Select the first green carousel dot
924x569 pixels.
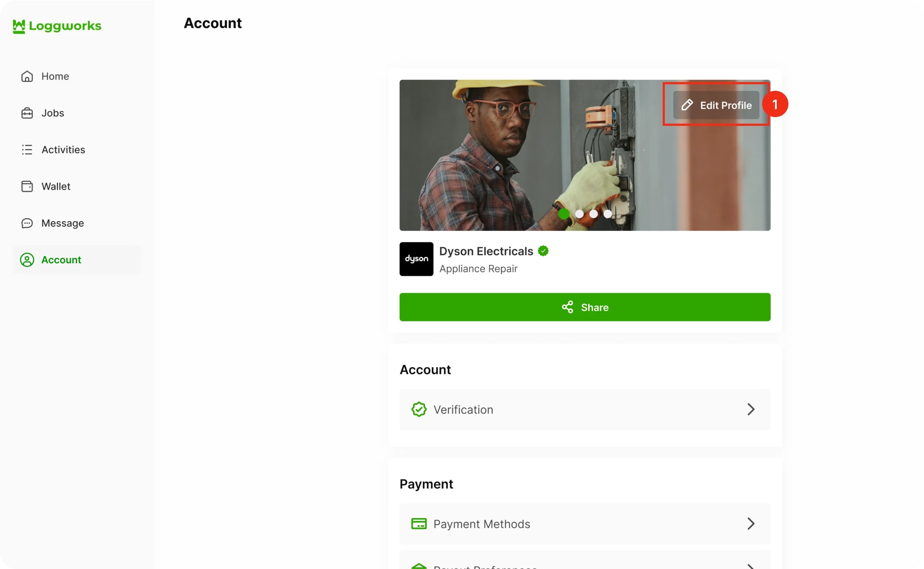[564, 214]
